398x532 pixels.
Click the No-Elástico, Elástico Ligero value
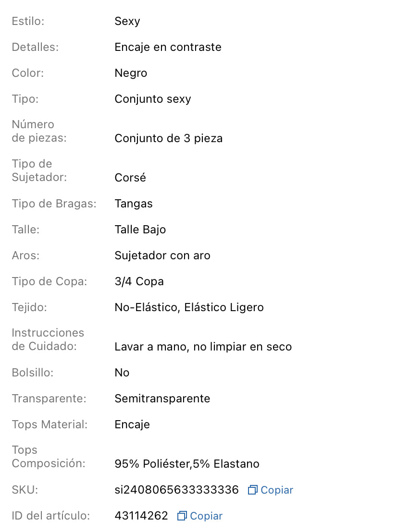(x=189, y=308)
